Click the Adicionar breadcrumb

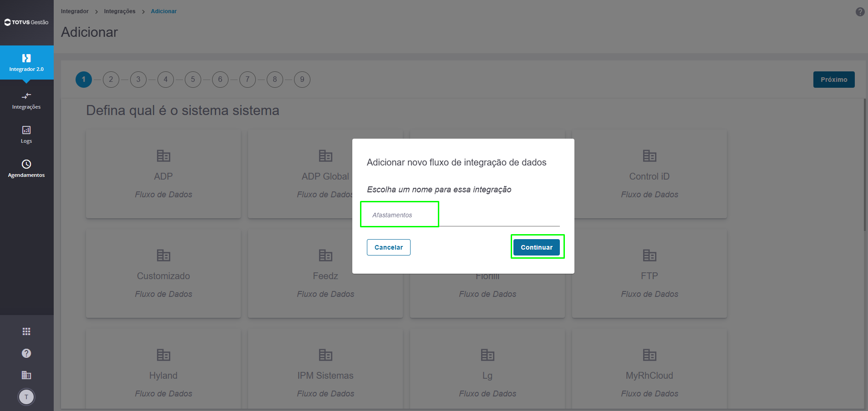click(x=164, y=11)
